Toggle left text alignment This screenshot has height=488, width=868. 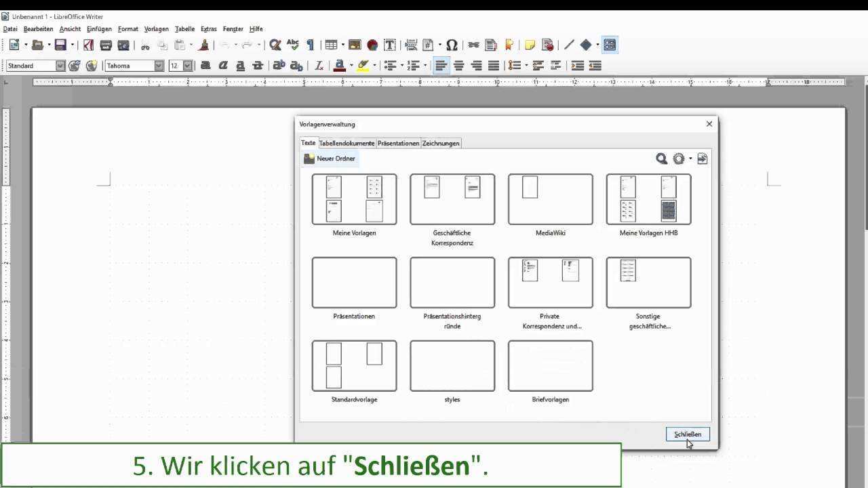coord(441,66)
